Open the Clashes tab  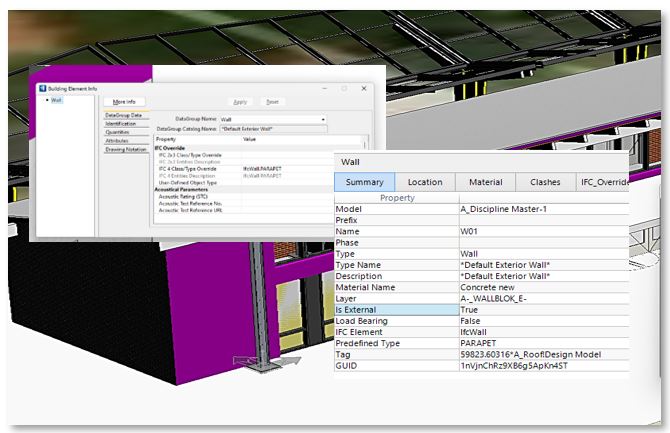pos(545,182)
